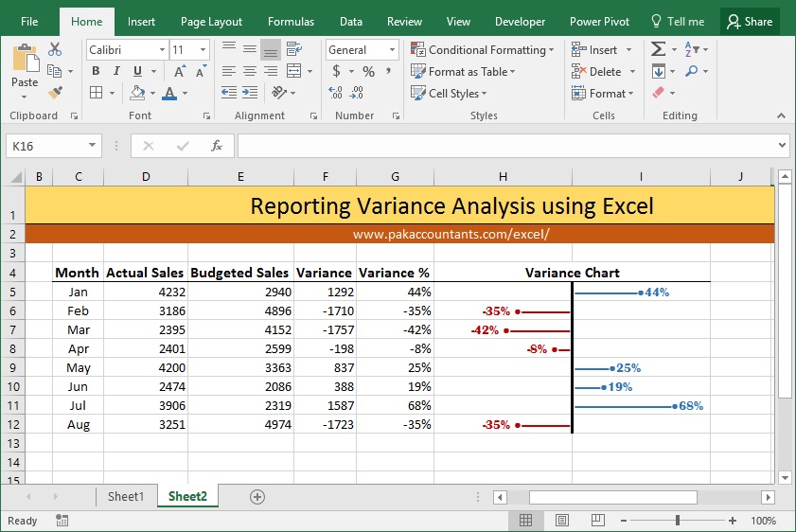
Task: Click the Format Painter brush icon
Action: [x=55, y=93]
